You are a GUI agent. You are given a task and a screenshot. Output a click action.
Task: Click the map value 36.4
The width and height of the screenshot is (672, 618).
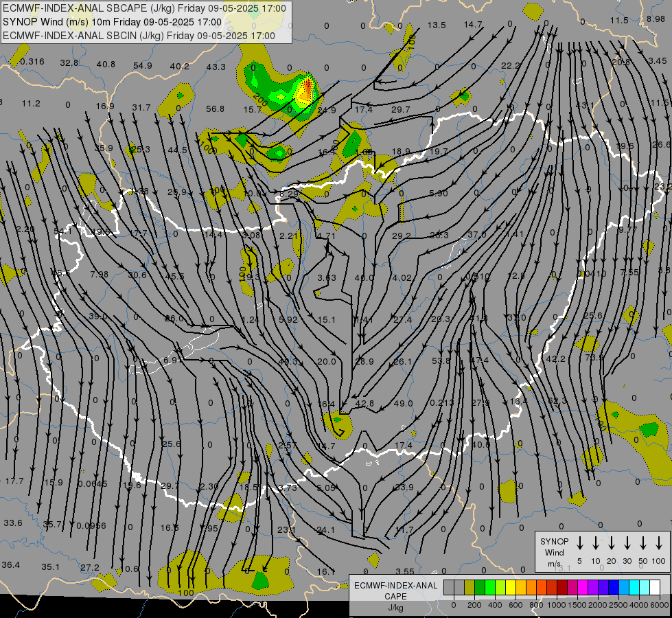[x=11, y=565]
